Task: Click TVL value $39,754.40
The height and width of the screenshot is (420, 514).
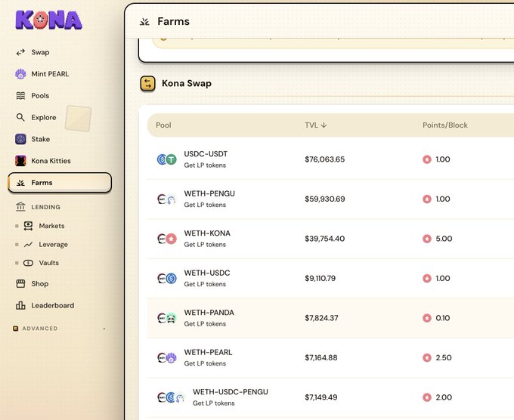Action: point(325,239)
